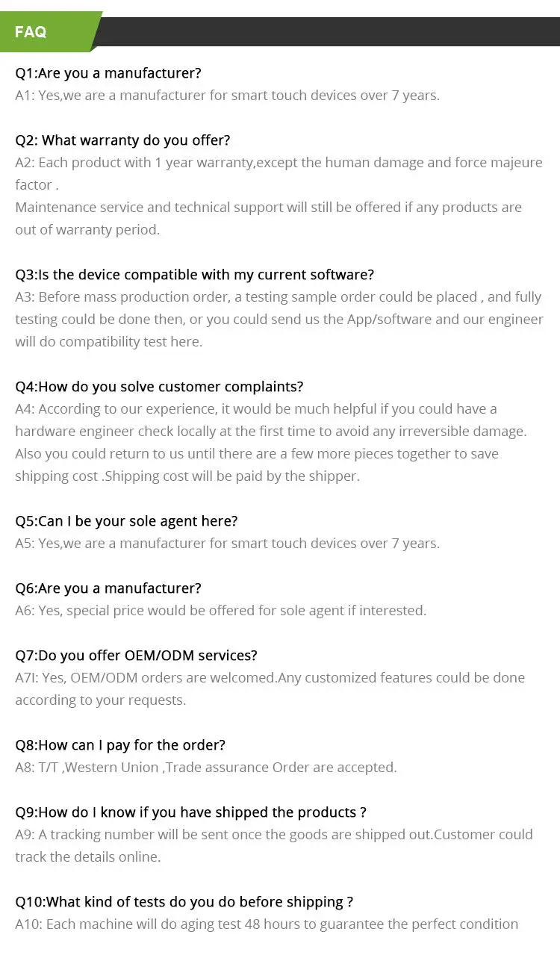Click the A8 T/T Western Union payment answer
The image size is (560, 958).
pos(206,768)
